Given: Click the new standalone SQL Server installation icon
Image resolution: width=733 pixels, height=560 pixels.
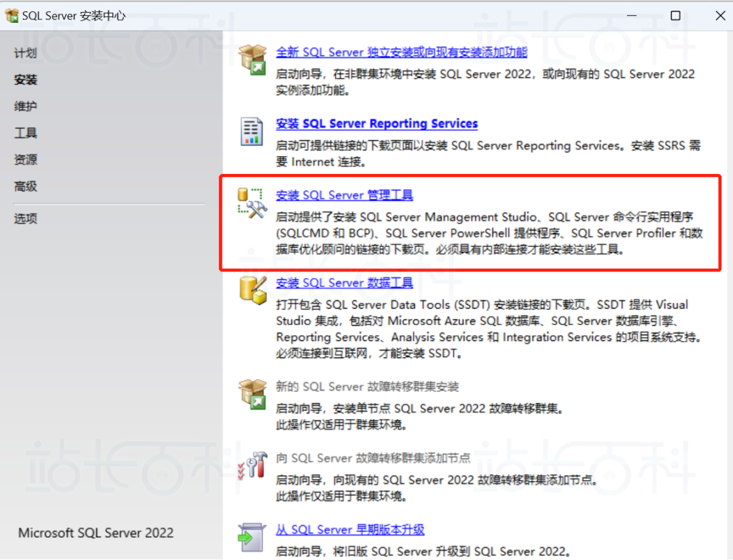Looking at the screenshot, I should [x=253, y=60].
